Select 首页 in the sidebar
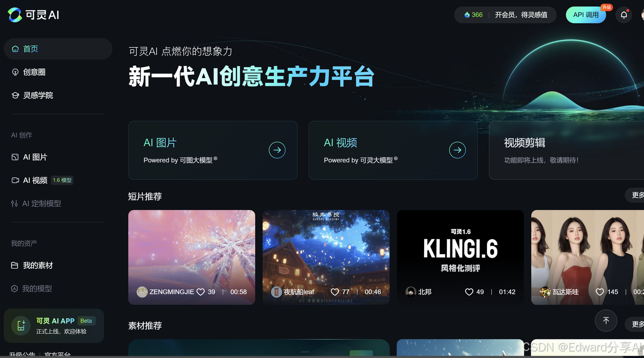The height and width of the screenshot is (358, 644). (x=58, y=49)
